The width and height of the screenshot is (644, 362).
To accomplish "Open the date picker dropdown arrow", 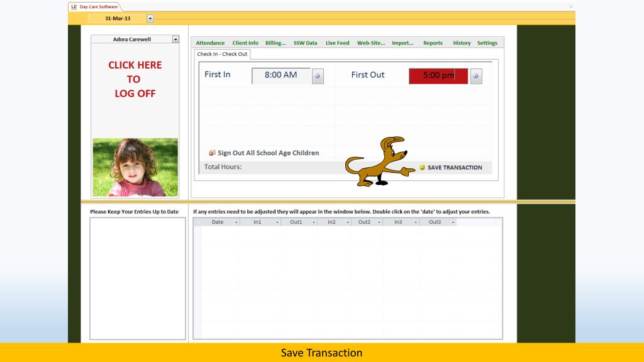I will click(150, 18).
